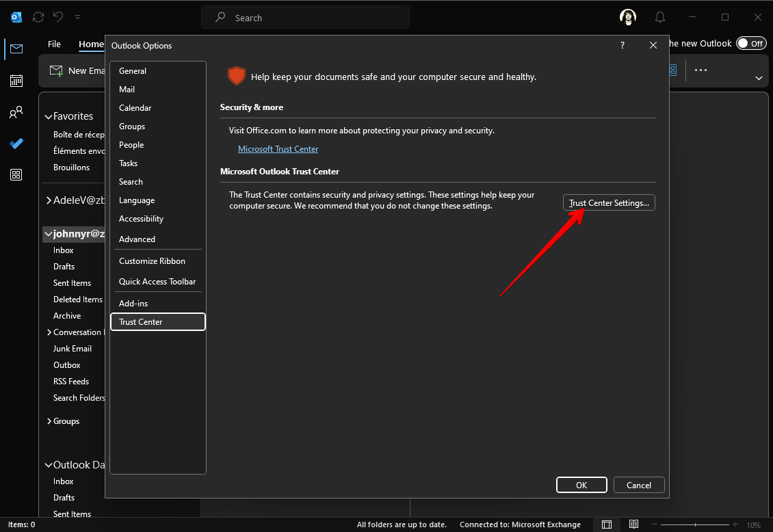The image size is (773, 532).
Task: Expand the AdeleV account folder tree
Action: point(49,200)
